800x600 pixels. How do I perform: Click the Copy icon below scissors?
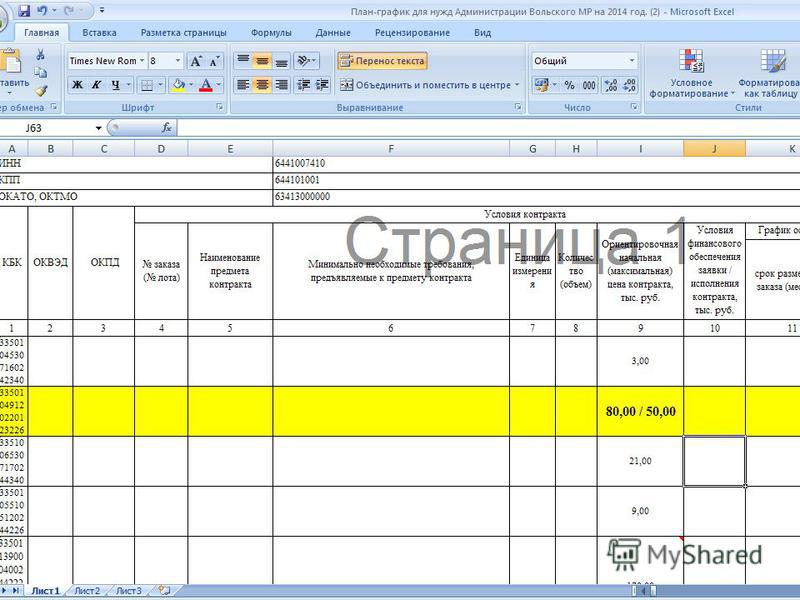[x=40, y=73]
